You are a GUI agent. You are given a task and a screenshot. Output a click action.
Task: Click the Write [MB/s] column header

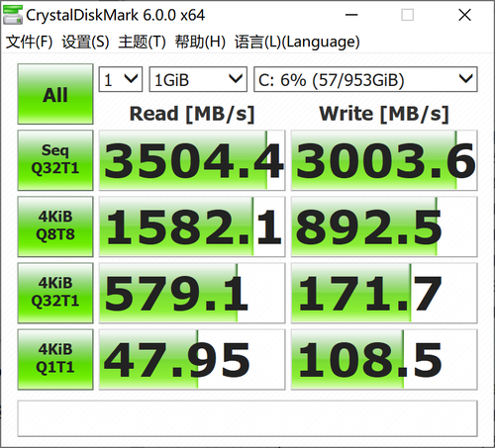384,114
